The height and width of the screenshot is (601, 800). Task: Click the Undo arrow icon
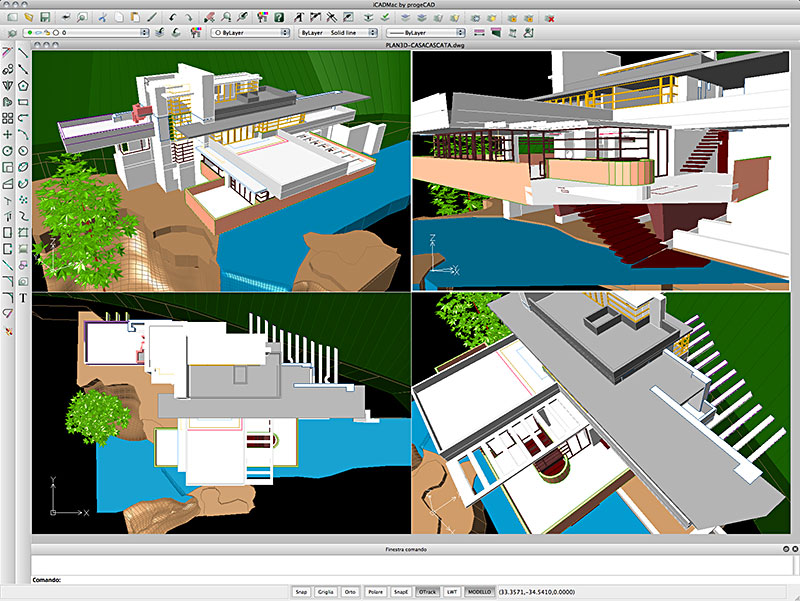point(172,17)
